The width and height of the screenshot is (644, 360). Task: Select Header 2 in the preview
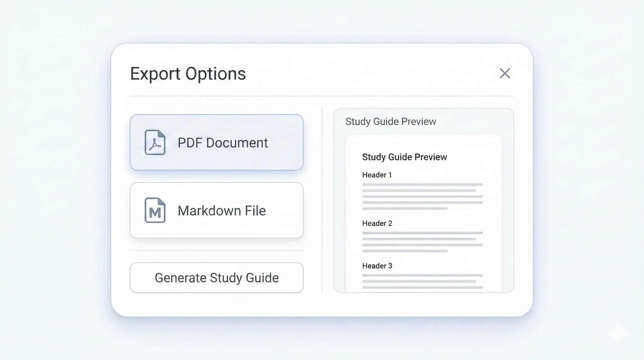click(x=377, y=223)
